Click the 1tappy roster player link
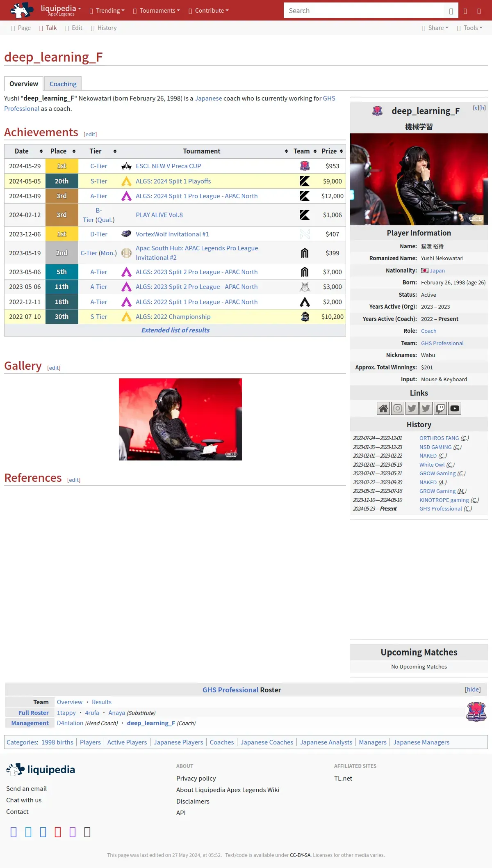Screen dimensions: 492x868 66,713
